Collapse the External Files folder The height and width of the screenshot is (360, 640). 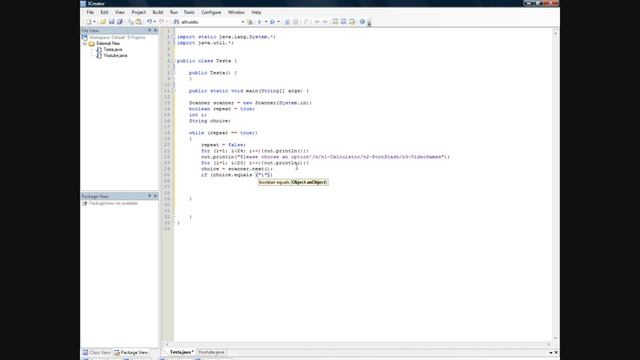coord(85,43)
